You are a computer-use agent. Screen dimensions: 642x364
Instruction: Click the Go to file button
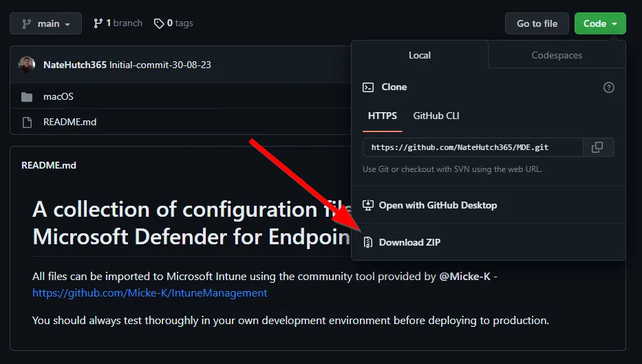tap(537, 24)
